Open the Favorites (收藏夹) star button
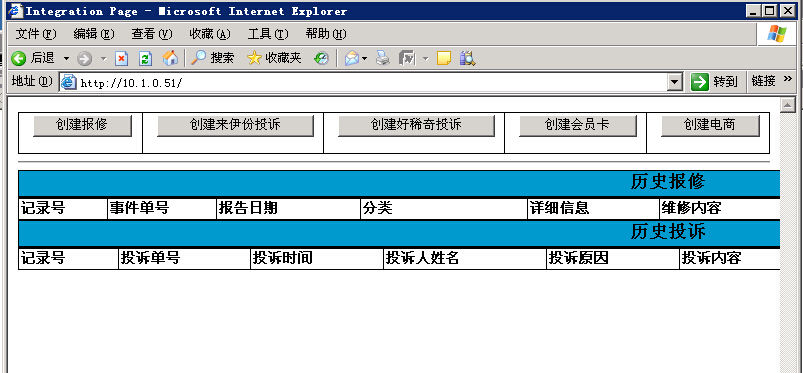Image resolution: width=803 pixels, height=373 pixels. (x=274, y=58)
